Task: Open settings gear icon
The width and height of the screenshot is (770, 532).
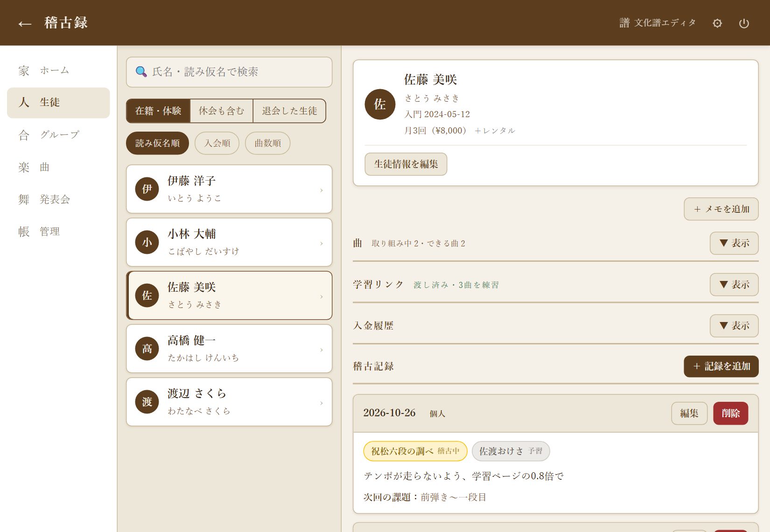Action: click(x=717, y=23)
